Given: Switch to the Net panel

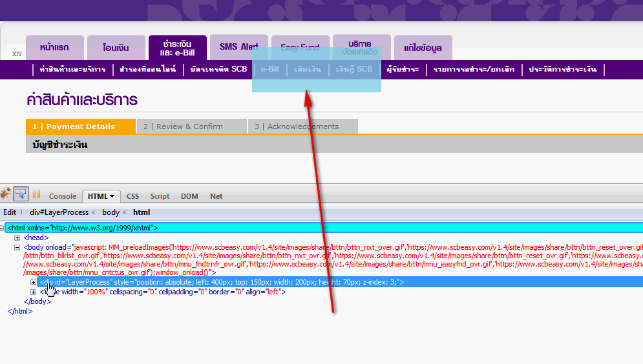Looking at the screenshot, I should (216, 196).
